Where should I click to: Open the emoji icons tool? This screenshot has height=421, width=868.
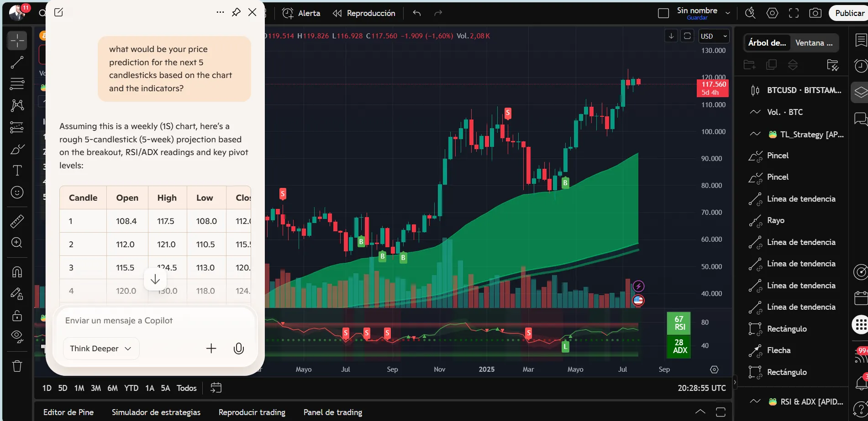(x=17, y=192)
